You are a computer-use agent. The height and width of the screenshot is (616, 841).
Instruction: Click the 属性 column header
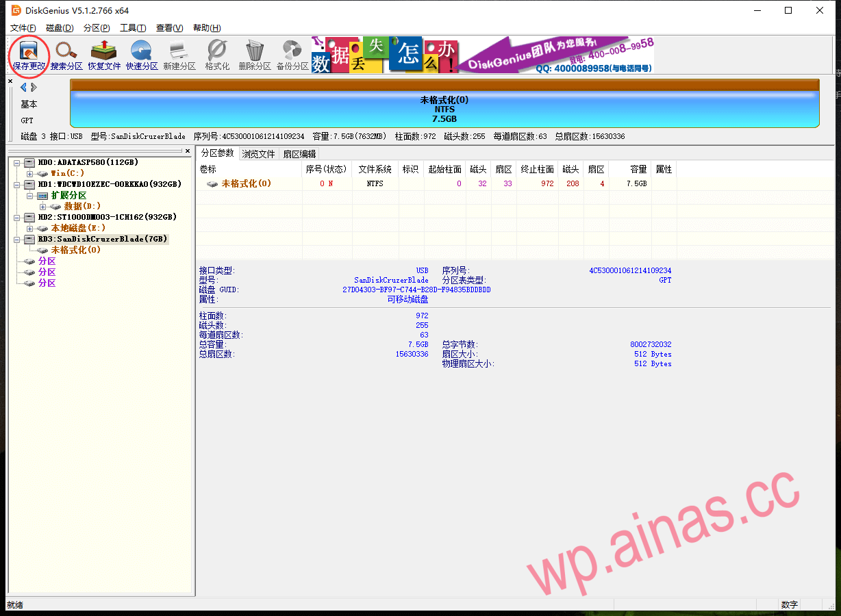coord(664,169)
